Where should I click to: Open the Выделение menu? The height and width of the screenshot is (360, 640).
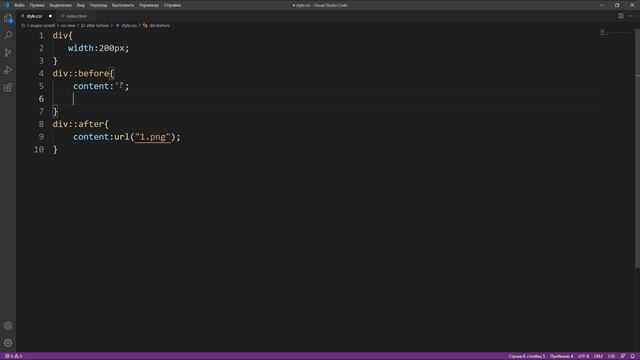(x=60, y=5)
